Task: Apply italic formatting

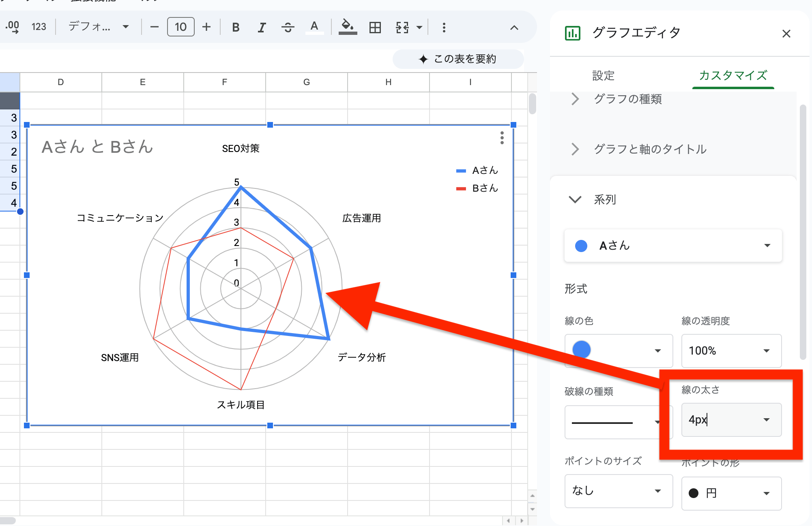Action: pyautogui.click(x=262, y=27)
